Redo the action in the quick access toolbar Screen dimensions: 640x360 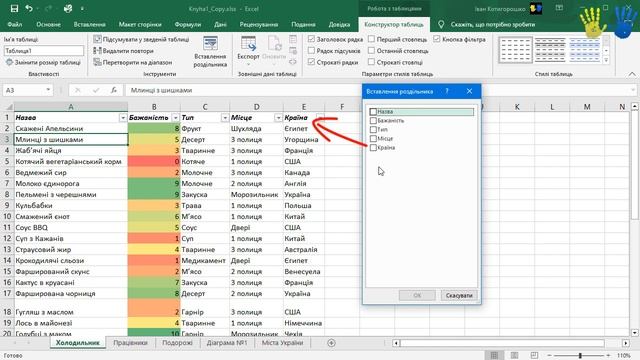click(48, 9)
